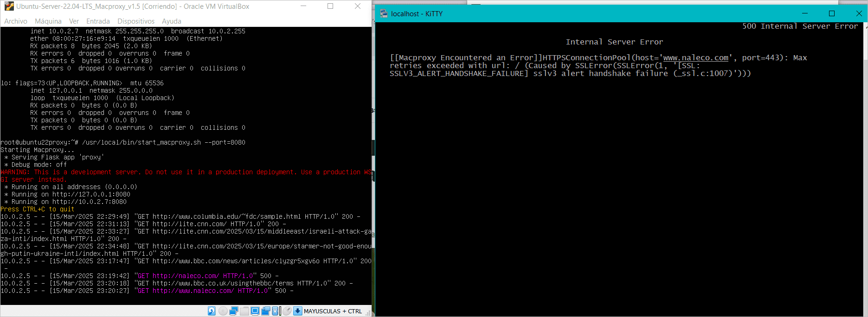Screen dimensions: 868x317
Task: Open the Ayuda menu
Action: (x=172, y=21)
